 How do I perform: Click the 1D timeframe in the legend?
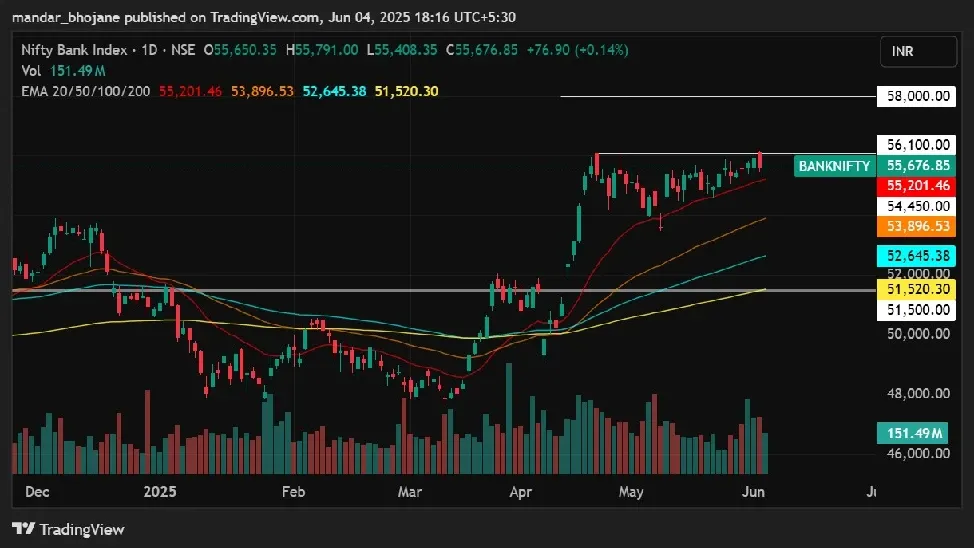pos(149,50)
